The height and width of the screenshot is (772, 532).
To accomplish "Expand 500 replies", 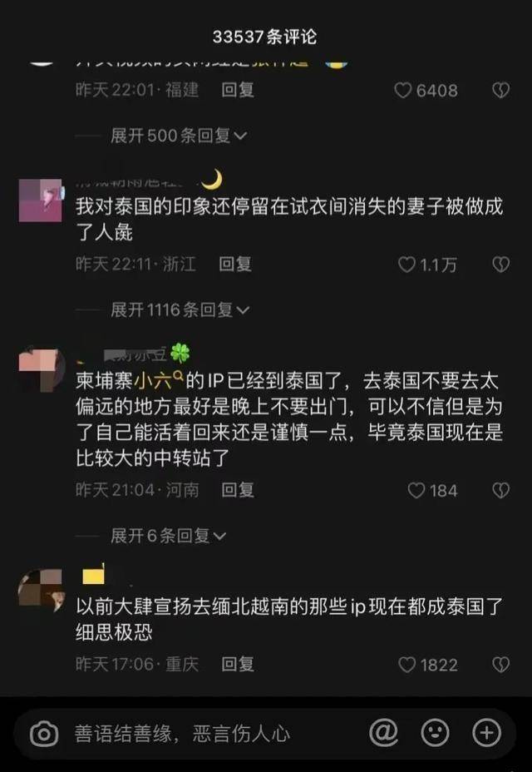I will 179,136.
